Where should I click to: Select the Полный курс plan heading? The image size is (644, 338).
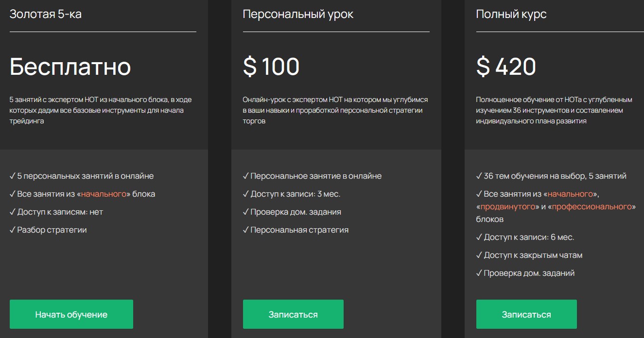(511, 14)
